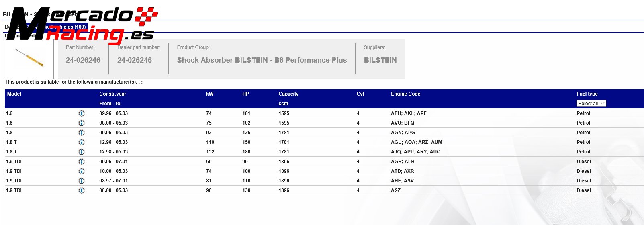Screen dimensions: 644x225
Task: Show info for the 1.9 TDI 74 kW model
Action: pos(82,172)
